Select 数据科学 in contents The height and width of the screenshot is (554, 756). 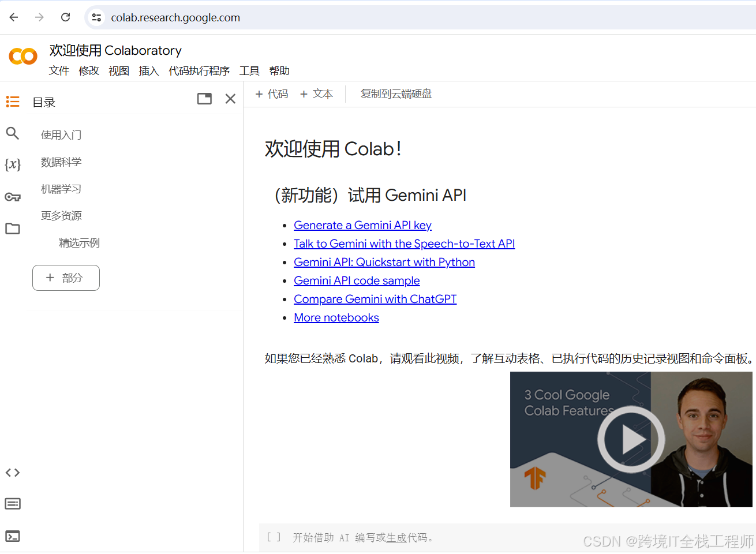click(61, 162)
